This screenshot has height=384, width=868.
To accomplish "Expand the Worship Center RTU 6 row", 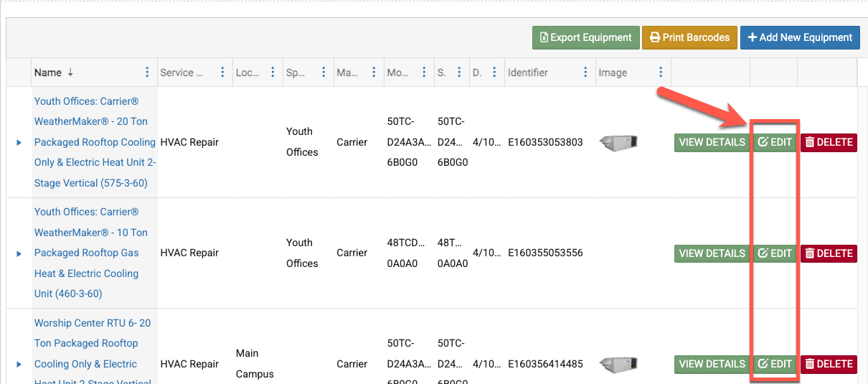I will pos(19,365).
